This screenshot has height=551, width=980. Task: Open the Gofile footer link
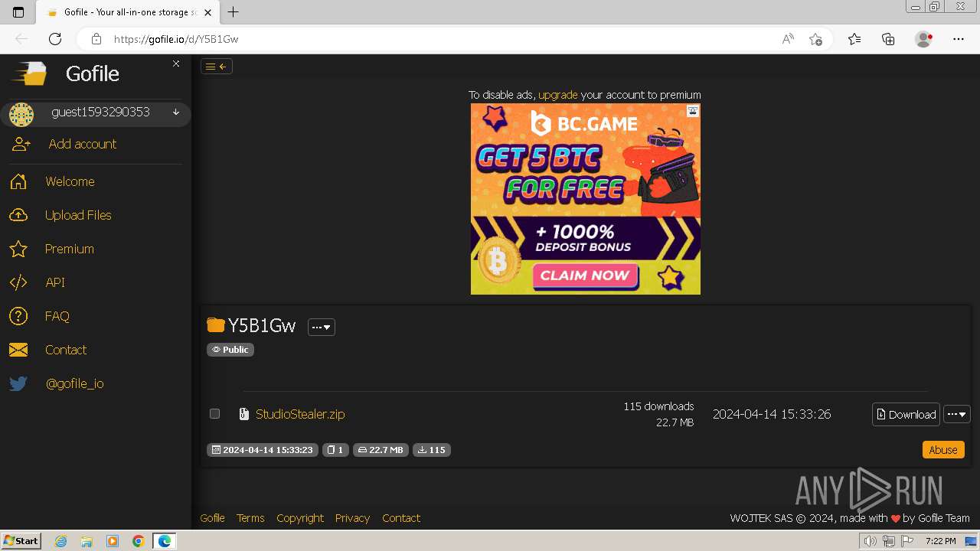coord(212,518)
